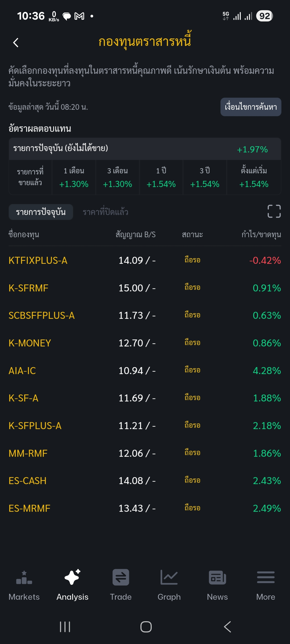
Task: Tap the ES-MRMF fund name
Action: [x=30, y=508]
